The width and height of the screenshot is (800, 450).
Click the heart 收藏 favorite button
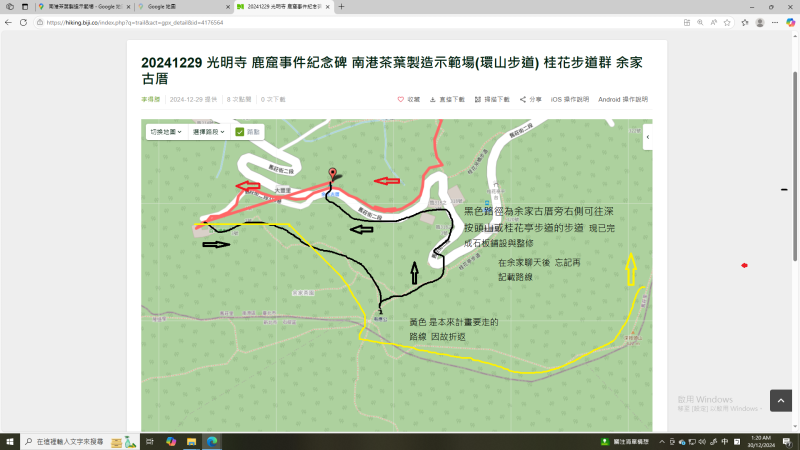(409, 99)
